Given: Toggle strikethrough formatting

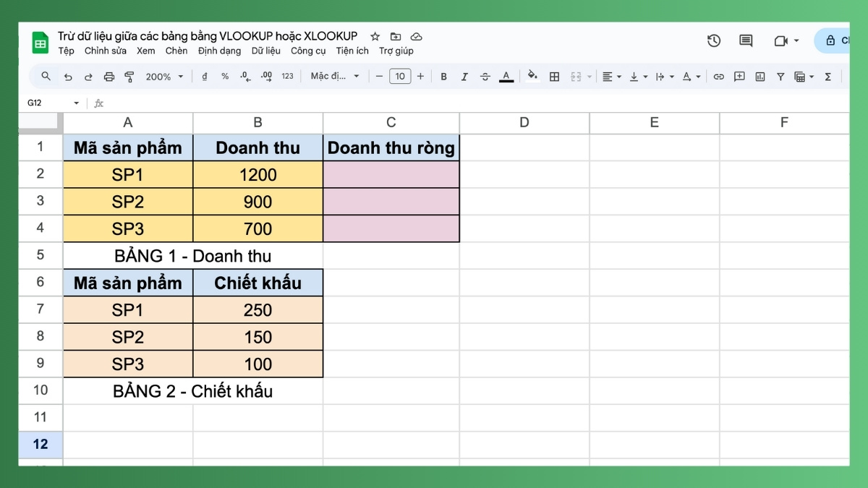Looking at the screenshot, I should pos(485,76).
